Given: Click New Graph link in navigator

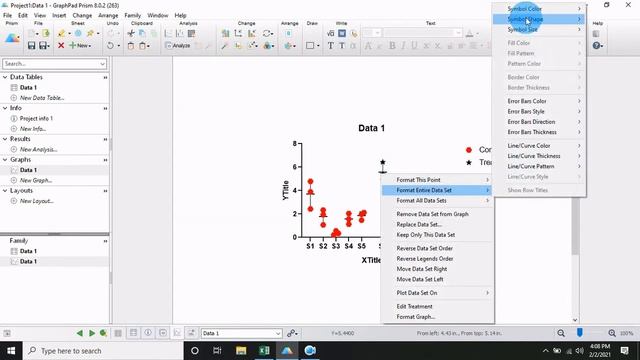Looking at the screenshot, I should [36, 180].
